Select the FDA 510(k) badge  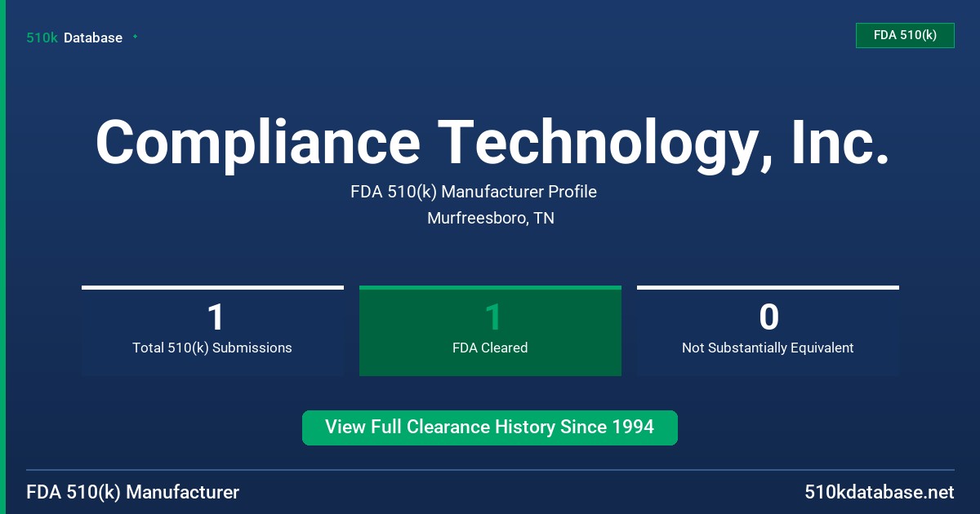905,35
